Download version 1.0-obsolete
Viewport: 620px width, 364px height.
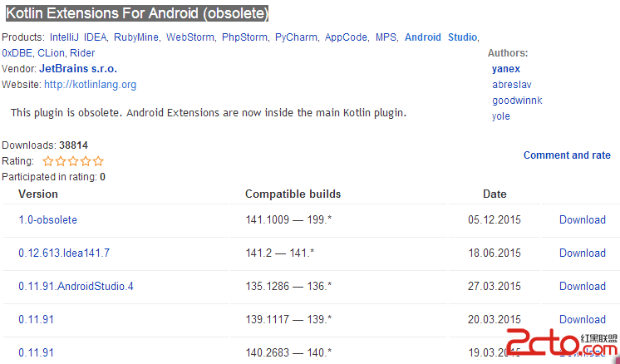point(583,219)
